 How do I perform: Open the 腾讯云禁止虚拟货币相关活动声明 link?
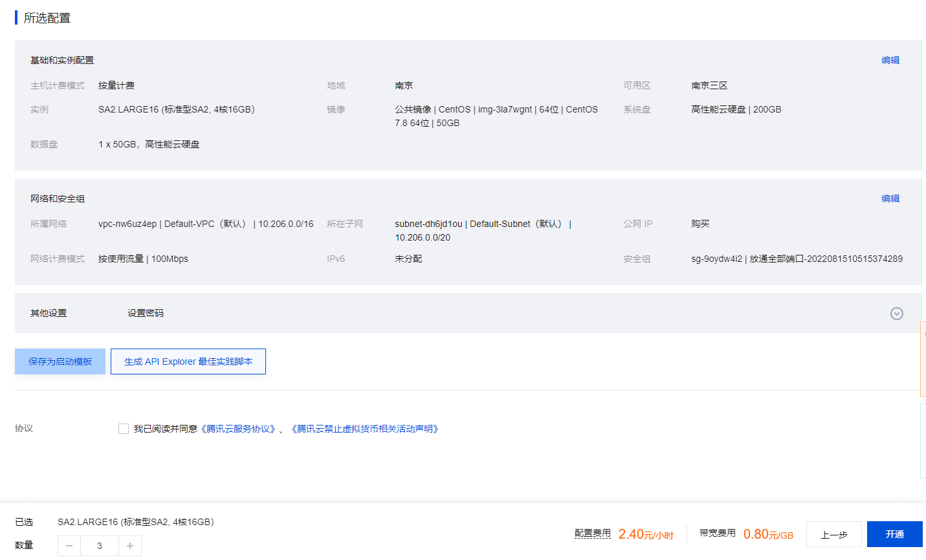pos(365,428)
